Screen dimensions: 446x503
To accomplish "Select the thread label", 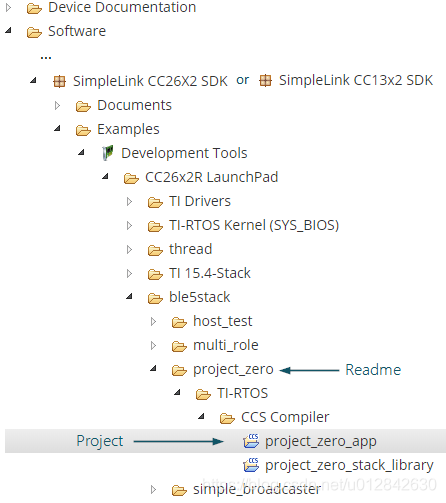I will pyautogui.click(x=191, y=249).
